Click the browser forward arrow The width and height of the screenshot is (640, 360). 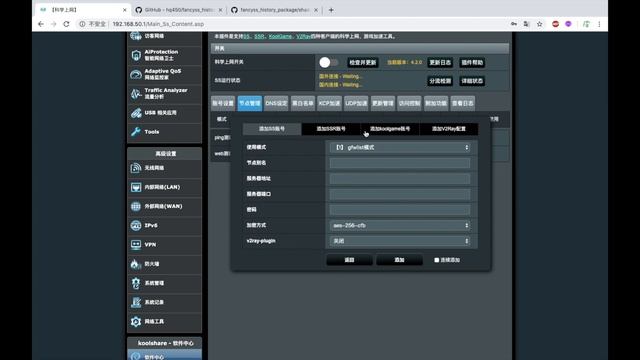tap(53, 24)
